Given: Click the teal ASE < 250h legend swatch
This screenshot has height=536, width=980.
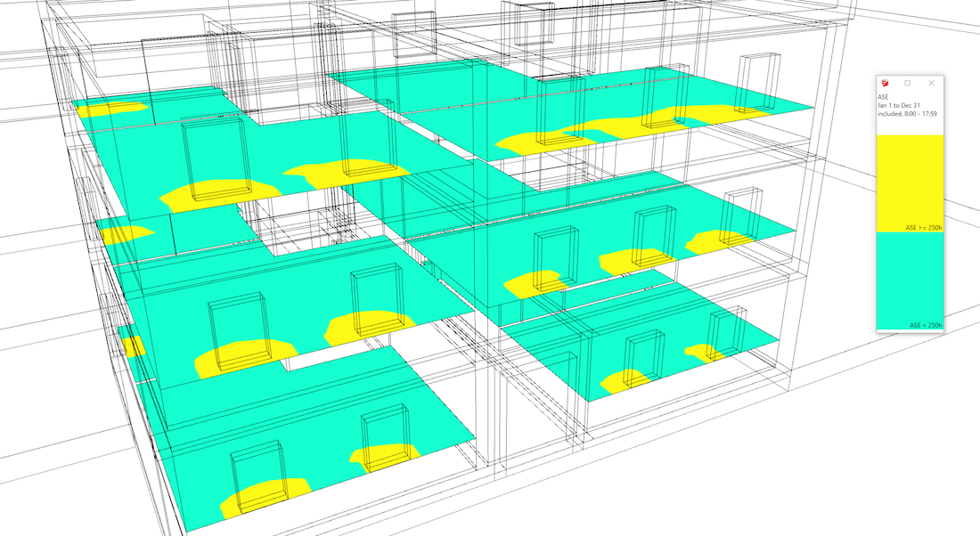Looking at the screenshot, I should tap(910, 281).
